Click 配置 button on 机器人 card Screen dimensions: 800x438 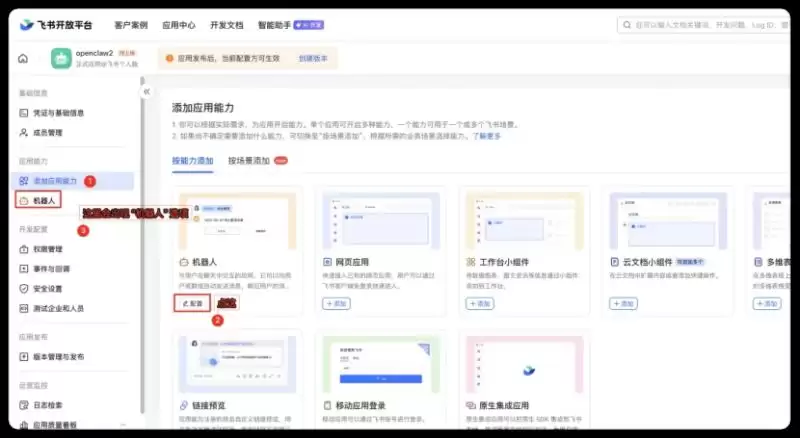(x=192, y=303)
